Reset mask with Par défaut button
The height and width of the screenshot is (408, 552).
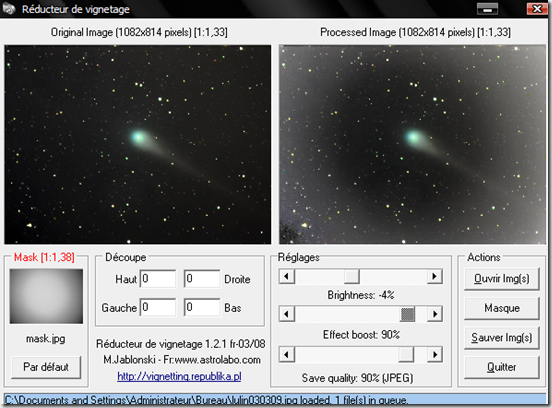tap(46, 367)
